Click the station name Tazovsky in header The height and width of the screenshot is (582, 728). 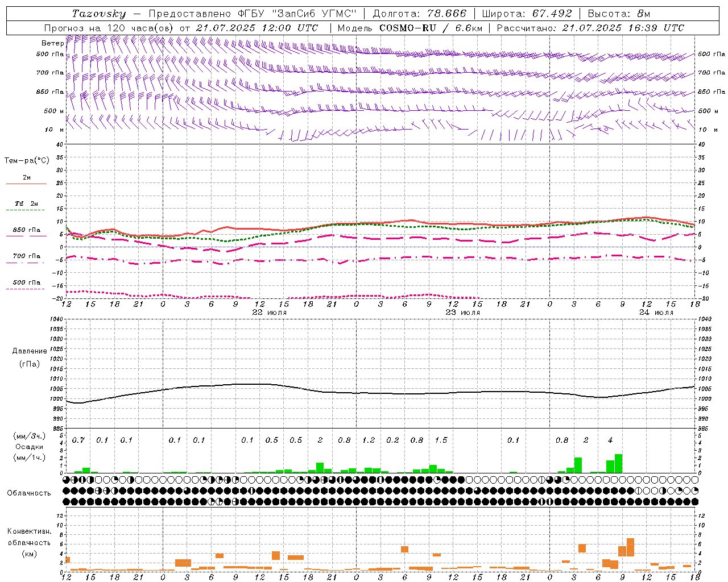click(99, 14)
